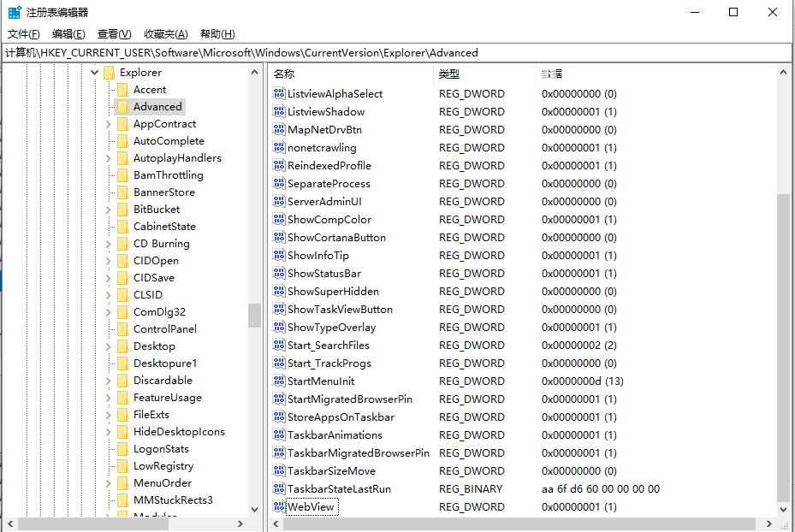
Task: Click the values pane vertical scrollbar thumb
Action: (x=783, y=346)
